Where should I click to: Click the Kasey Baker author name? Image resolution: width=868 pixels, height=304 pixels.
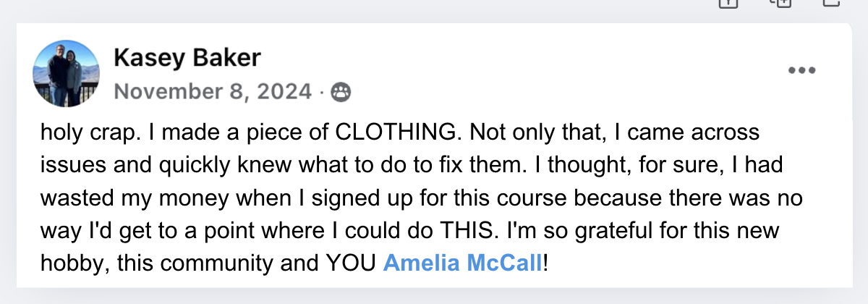187,59
